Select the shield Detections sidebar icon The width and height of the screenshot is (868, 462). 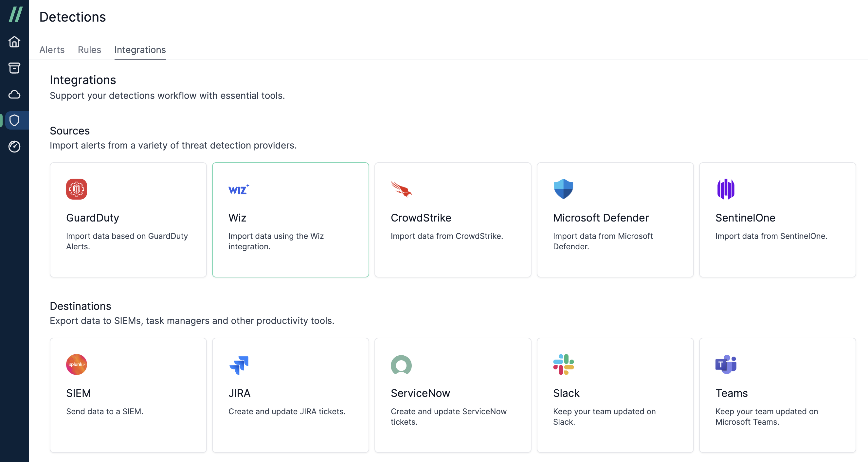click(14, 120)
